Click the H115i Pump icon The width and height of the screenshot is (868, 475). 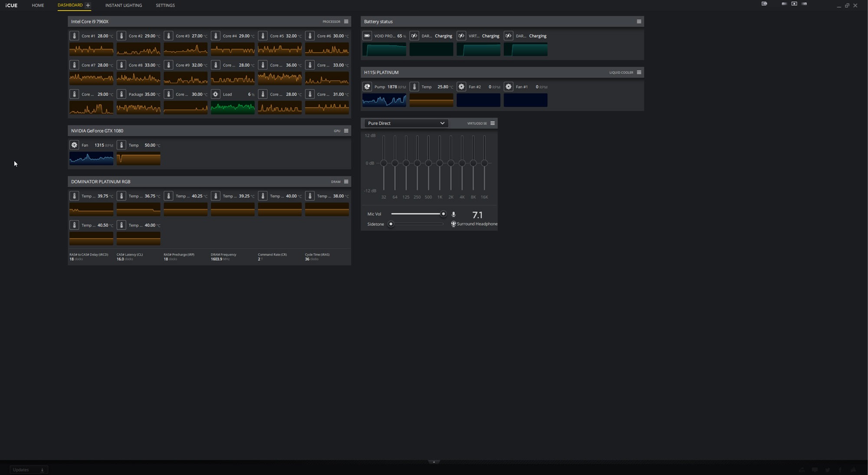click(367, 86)
